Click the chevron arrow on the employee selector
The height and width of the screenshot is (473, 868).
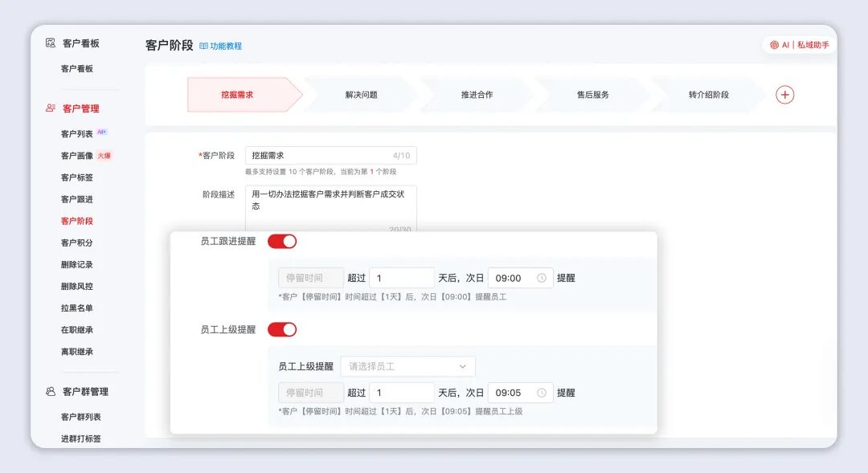464,365
